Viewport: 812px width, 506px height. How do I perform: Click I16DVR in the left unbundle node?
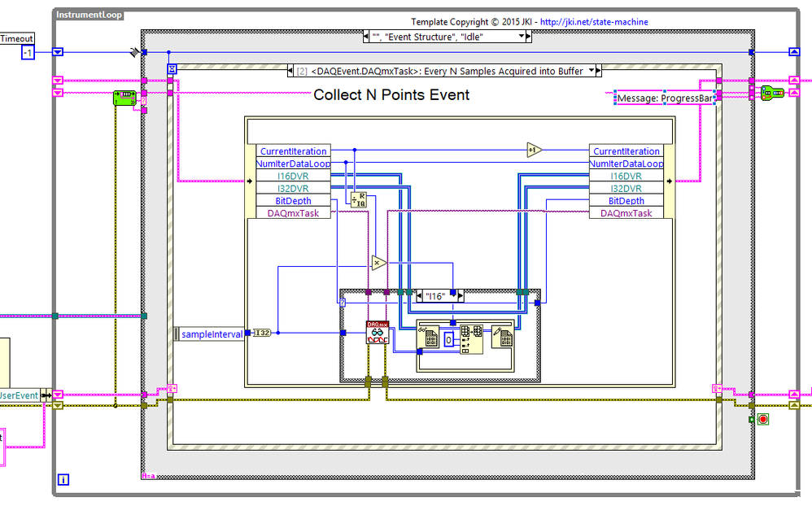[293, 176]
